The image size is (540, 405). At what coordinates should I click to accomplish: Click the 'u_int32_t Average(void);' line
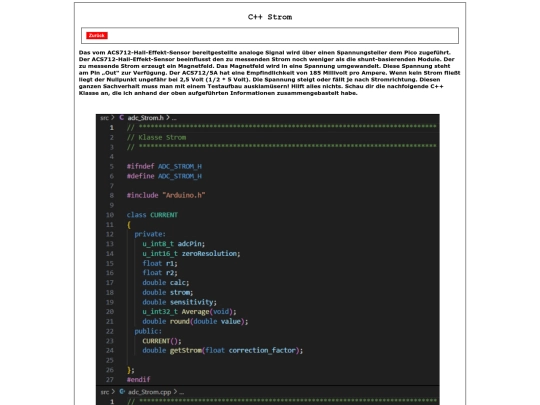189,312
